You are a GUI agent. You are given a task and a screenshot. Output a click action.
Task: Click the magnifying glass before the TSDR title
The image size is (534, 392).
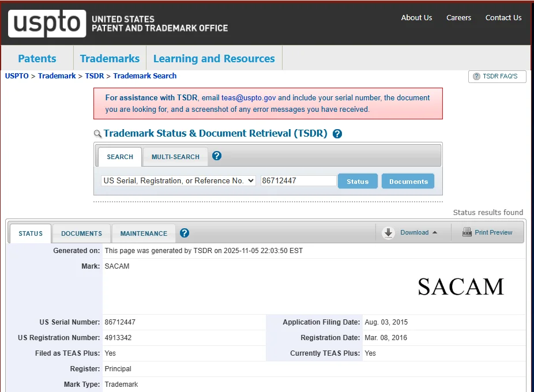[97, 133]
